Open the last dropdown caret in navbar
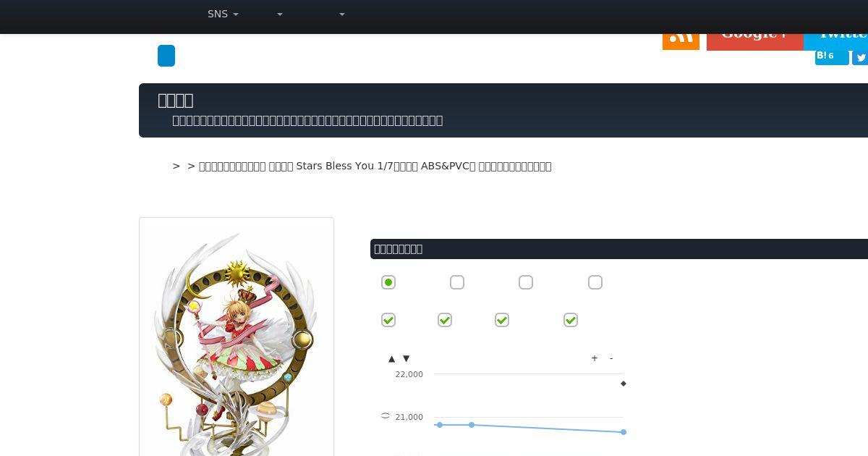This screenshot has height=456, width=868. point(342,14)
